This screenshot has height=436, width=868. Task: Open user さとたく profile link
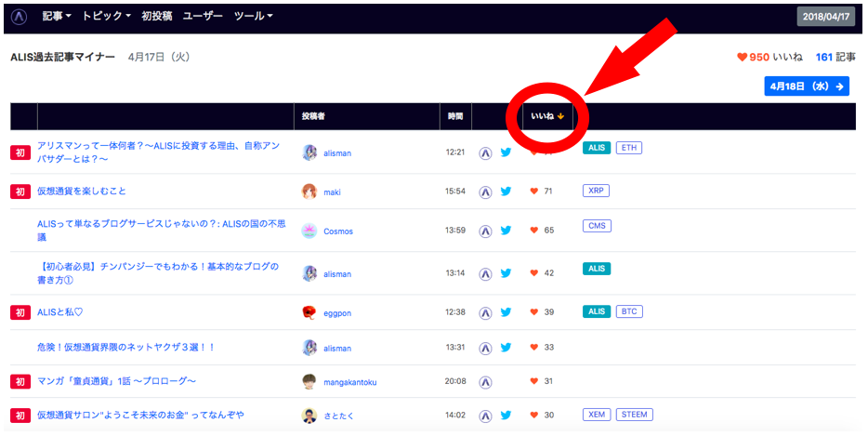click(x=339, y=416)
